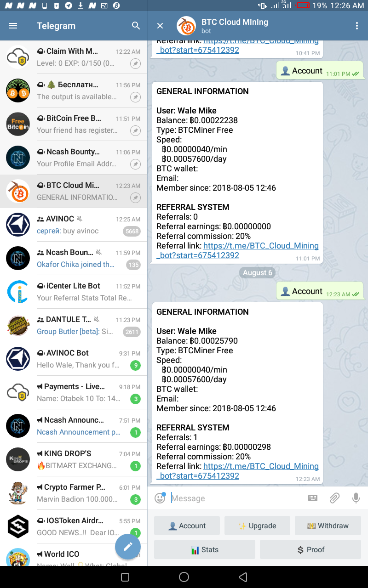The image size is (368, 588).
Task: Tap pin icon on Бесплатн... chat
Action: click(x=135, y=97)
